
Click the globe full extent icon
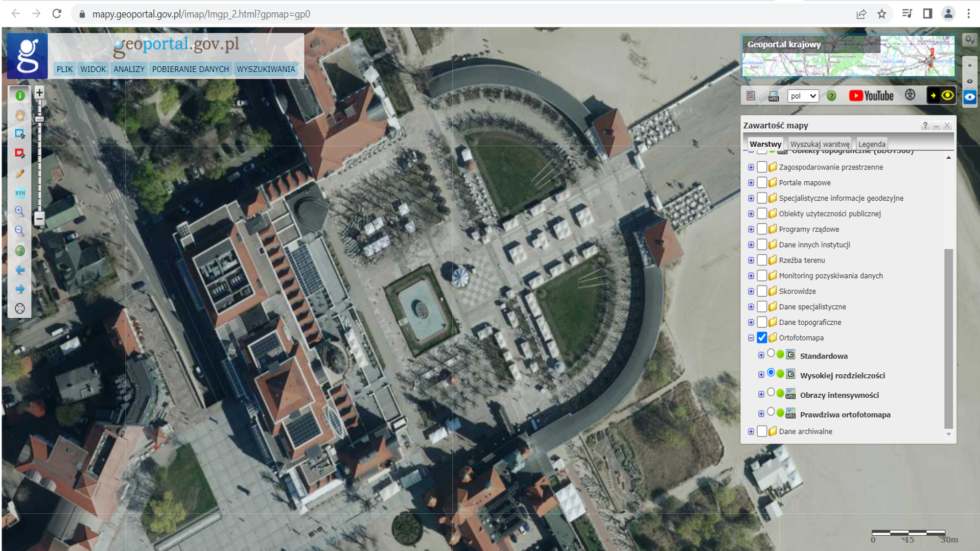[20, 251]
